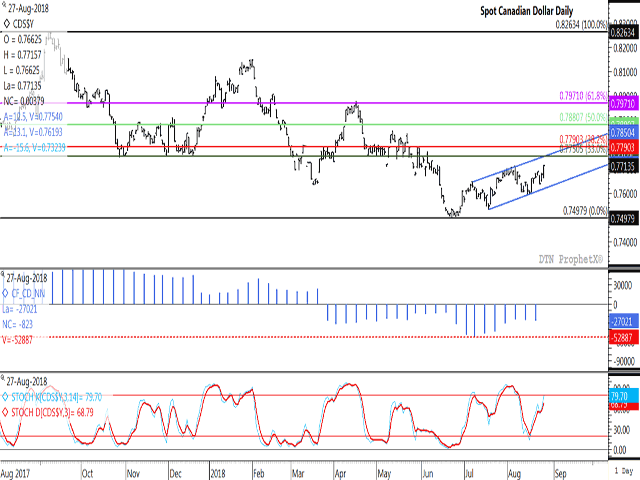Click the Aug 2017 time axis label
640x480 pixels.
pyautogui.click(x=16, y=473)
